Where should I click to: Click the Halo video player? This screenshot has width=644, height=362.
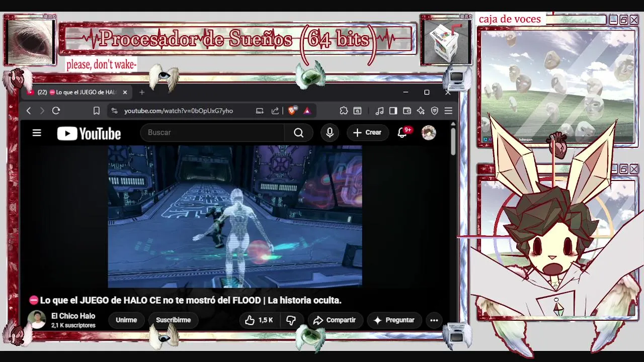[235, 216]
